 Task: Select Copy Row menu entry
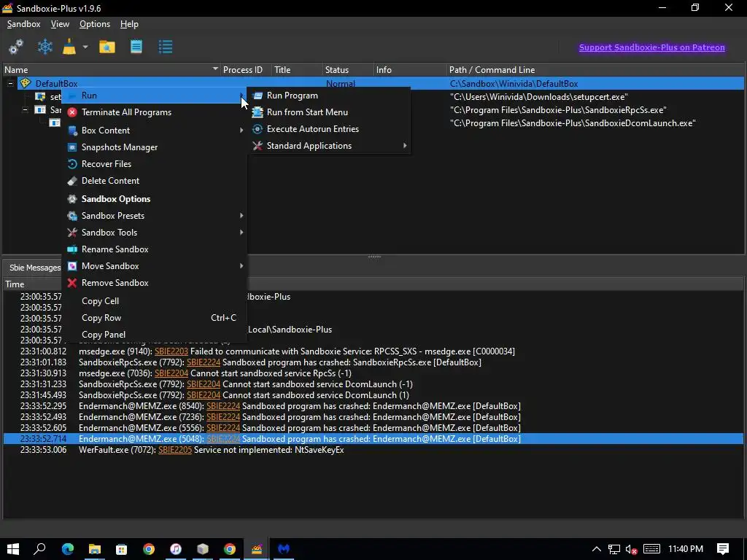(x=155, y=318)
